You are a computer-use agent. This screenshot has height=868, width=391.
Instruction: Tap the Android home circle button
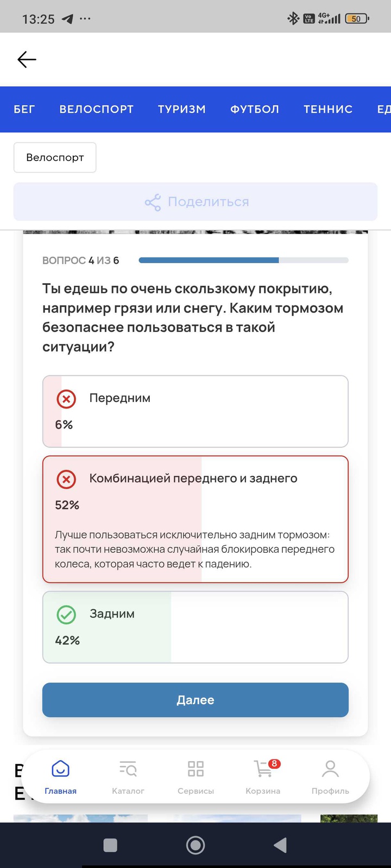[195, 845]
